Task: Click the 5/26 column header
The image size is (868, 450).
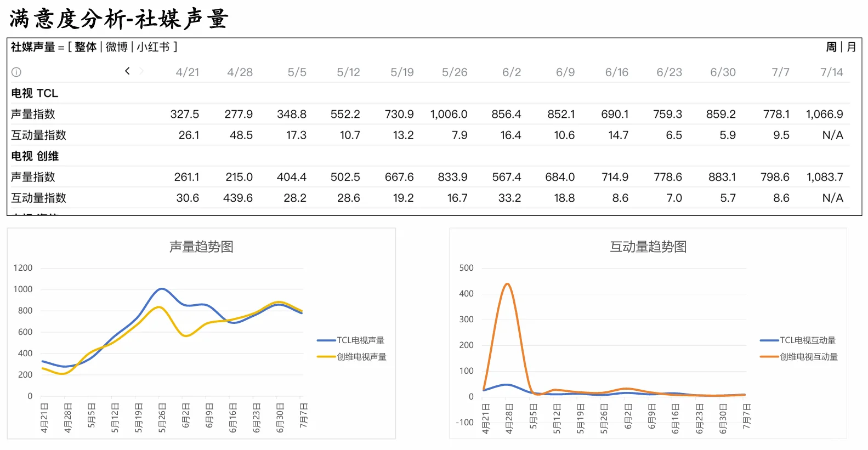Action: (x=455, y=72)
